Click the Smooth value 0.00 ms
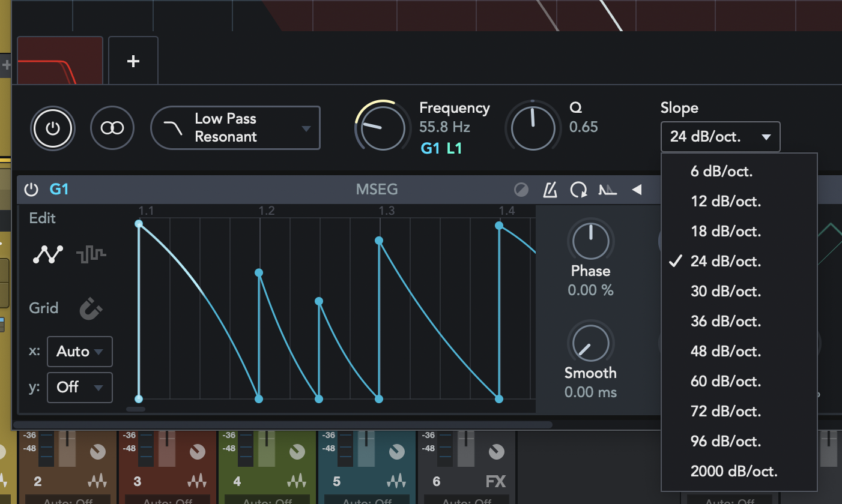The image size is (842, 504). tap(591, 392)
